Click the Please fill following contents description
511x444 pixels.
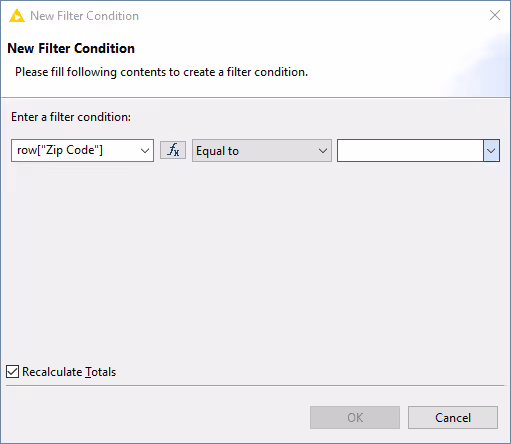pos(161,72)
